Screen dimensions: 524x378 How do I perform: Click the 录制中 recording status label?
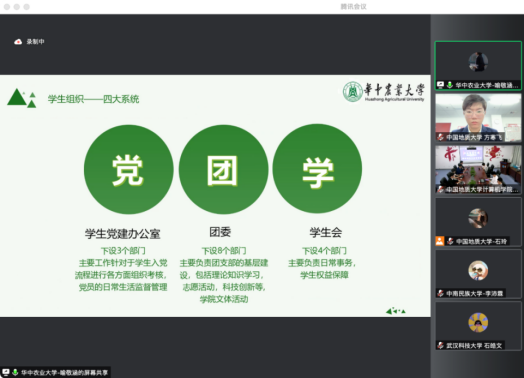(x=35, y=42)
